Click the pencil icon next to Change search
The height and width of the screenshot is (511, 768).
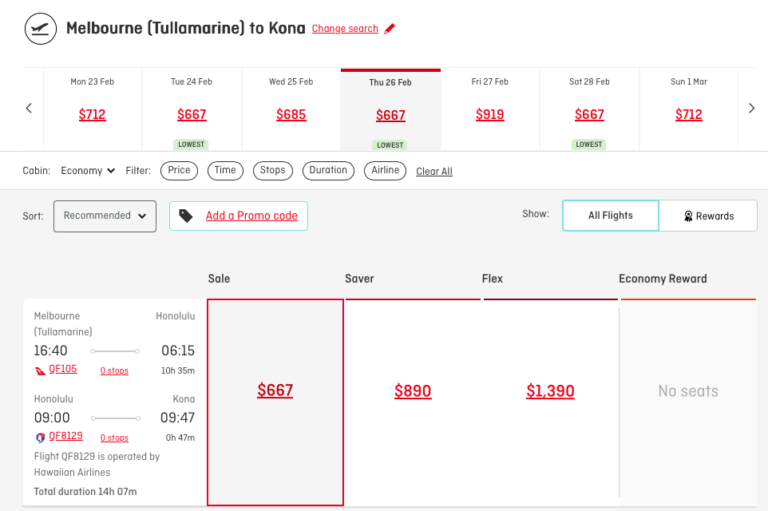[x=390, y=29]
